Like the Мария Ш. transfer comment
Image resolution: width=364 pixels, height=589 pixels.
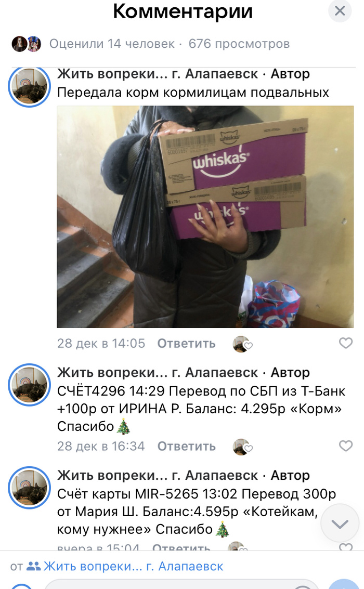tap(346, 547)
